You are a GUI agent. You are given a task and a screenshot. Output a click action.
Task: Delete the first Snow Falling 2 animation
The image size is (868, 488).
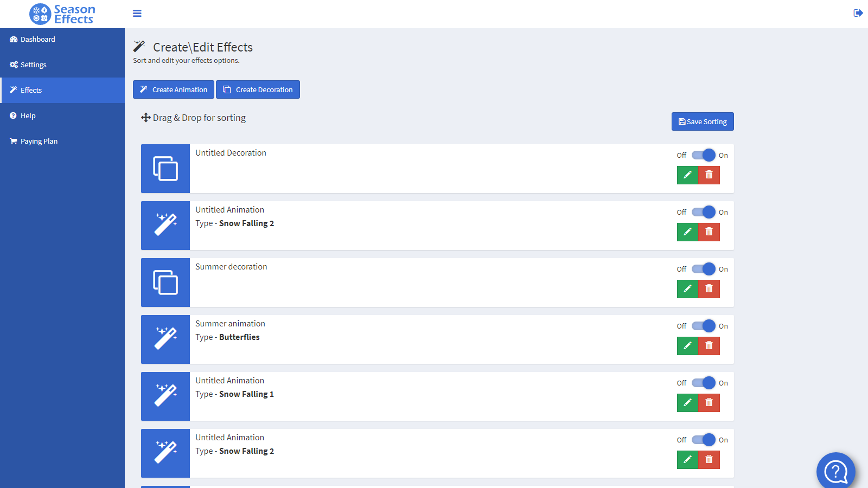pyautogui.click(x=709, y=232)
